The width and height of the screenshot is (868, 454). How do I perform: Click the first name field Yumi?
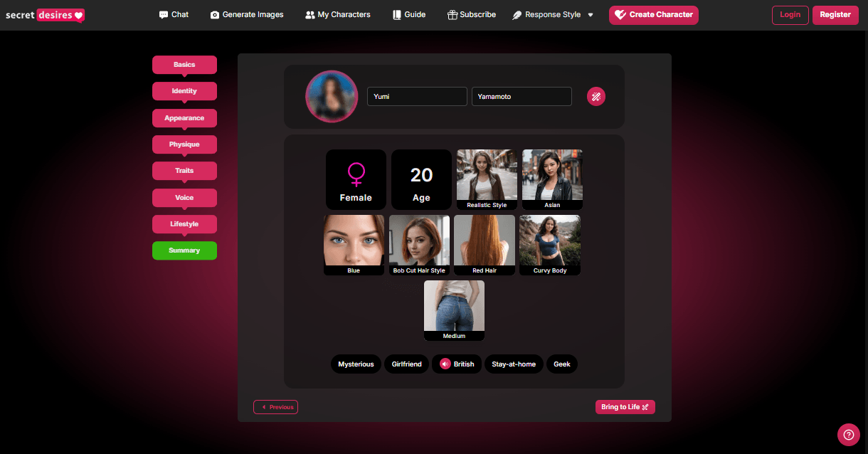click(416, 97)
